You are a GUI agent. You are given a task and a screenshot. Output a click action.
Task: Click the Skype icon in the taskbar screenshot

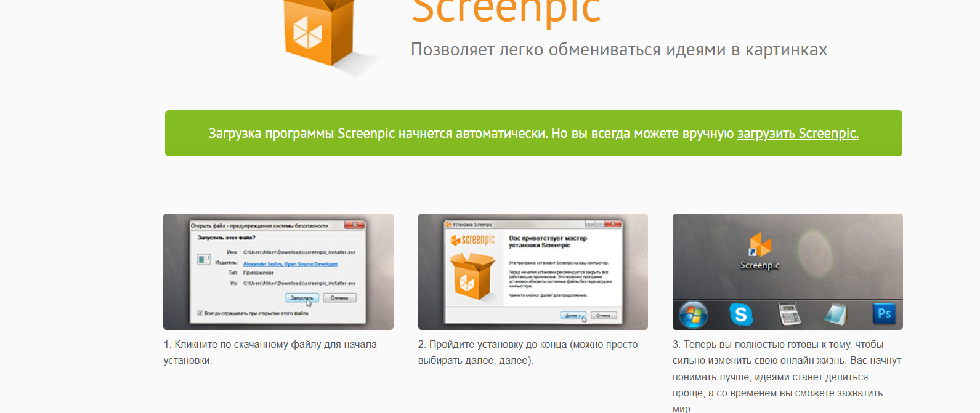tap(741, 315)
